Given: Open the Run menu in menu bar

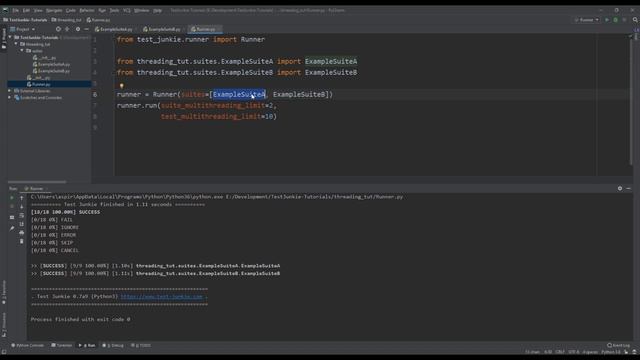Looking at the screenshot, I should (x=102, y=10).
